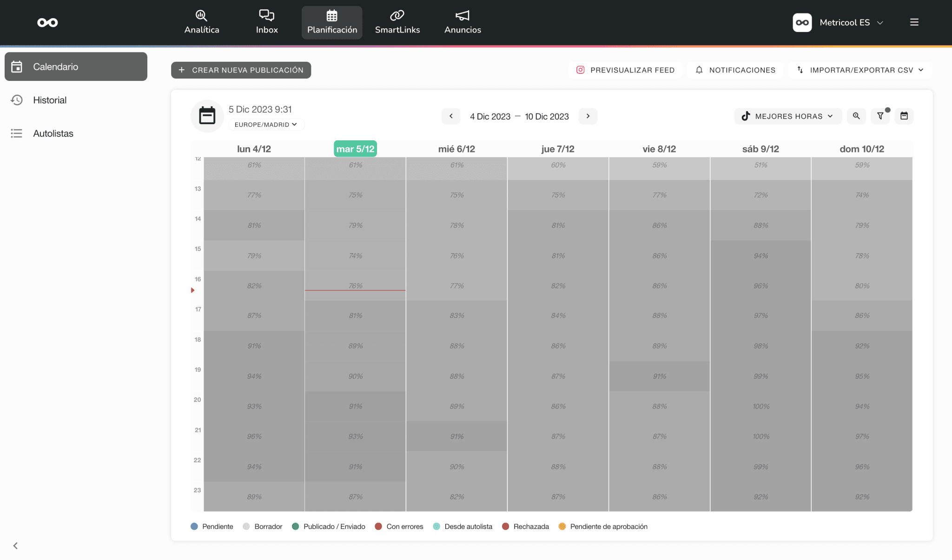Go to SmartLinks
This screenshot has height=560, width=952.
(x=397, y=22)
